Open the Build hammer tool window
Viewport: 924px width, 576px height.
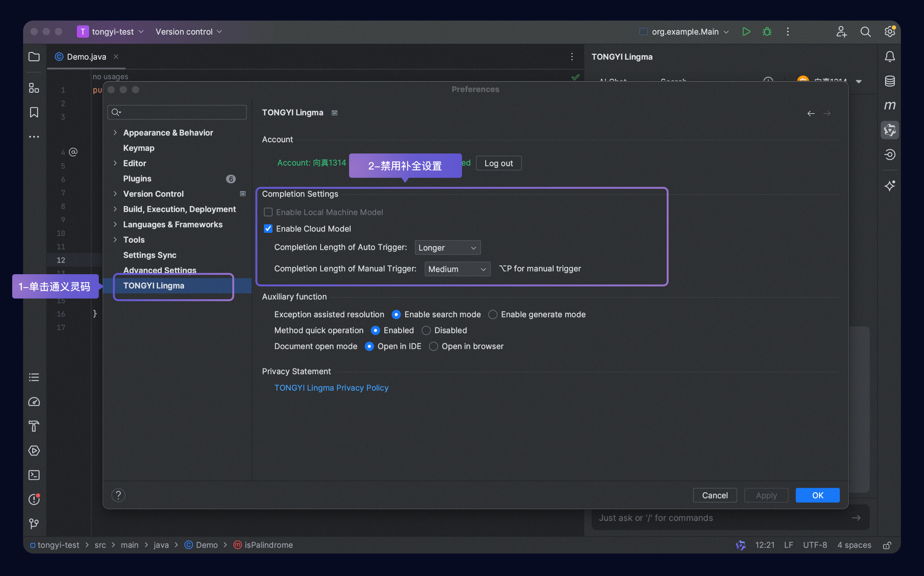pyautogui.click(x=34, y=426)
